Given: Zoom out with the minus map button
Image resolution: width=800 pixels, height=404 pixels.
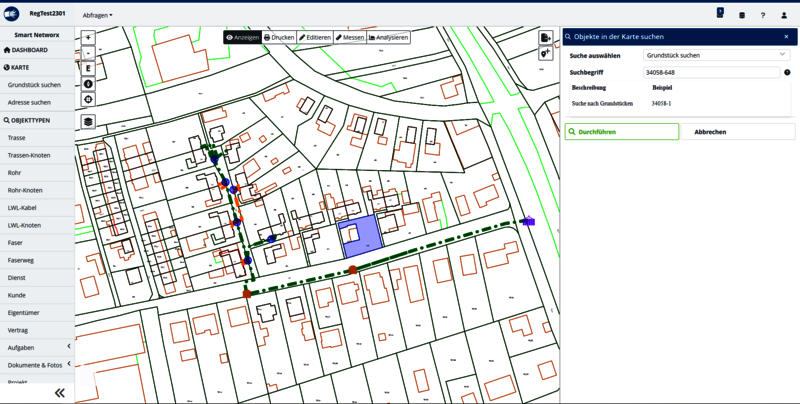Looking at the screenshot, I should coord(88,53).
